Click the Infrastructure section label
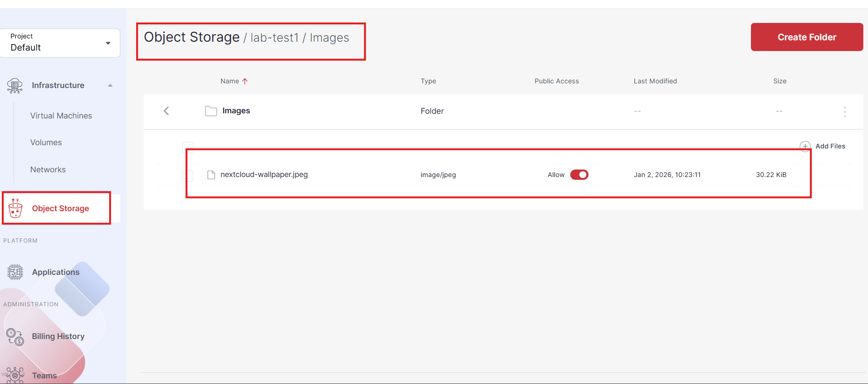The width and height of the screenshot is (868, 384). click(58, 85)
